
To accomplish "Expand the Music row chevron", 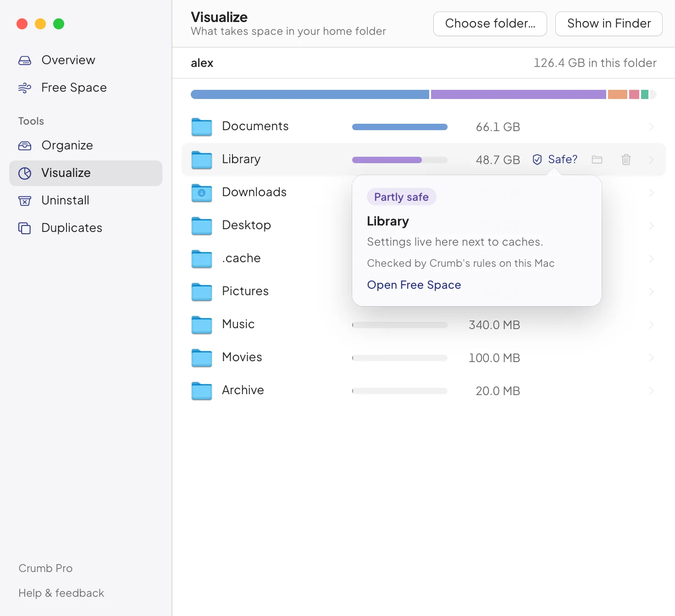I will 651,325.
